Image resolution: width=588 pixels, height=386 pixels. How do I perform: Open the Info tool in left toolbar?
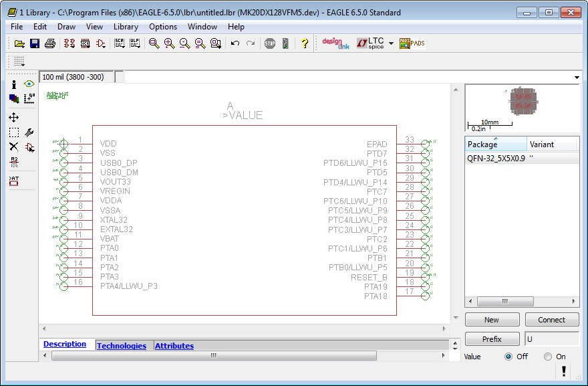(x=14, y=84)
